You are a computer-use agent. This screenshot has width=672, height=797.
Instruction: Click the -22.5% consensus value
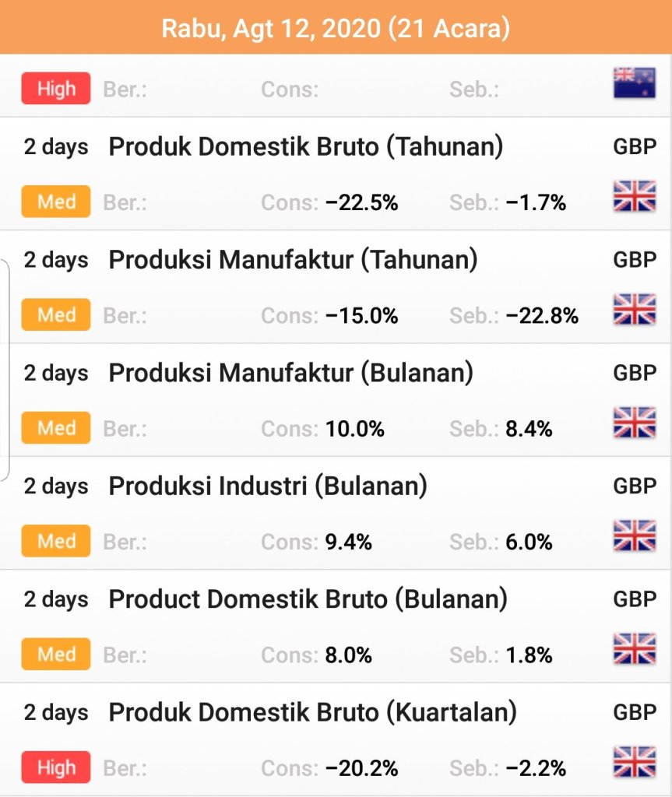(361, 203)
